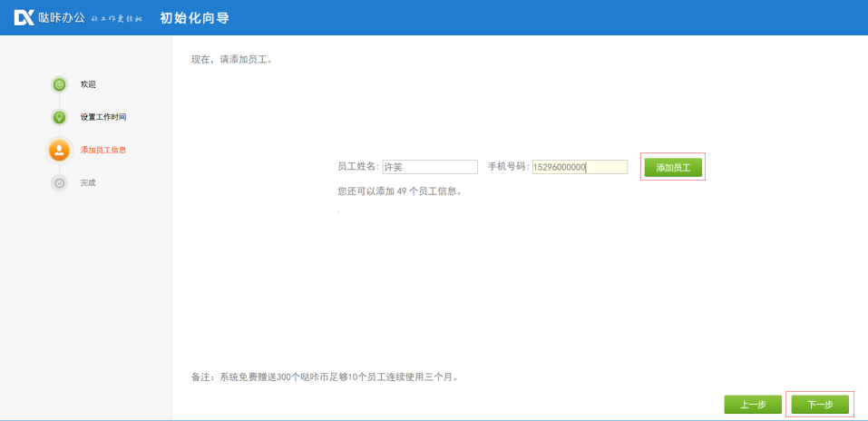Click the green 设置工作时间 step icon
Viewport: 868px width, 421px height.
coord(59,117)
